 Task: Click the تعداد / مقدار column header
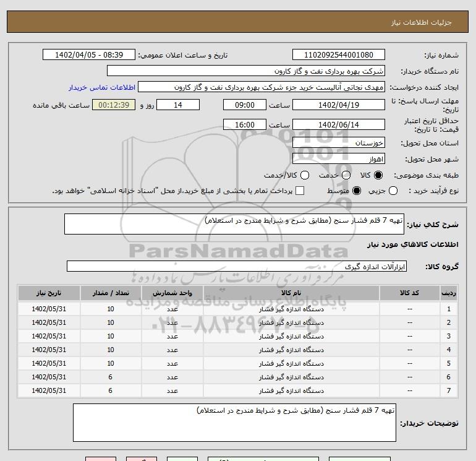point(111,293)
